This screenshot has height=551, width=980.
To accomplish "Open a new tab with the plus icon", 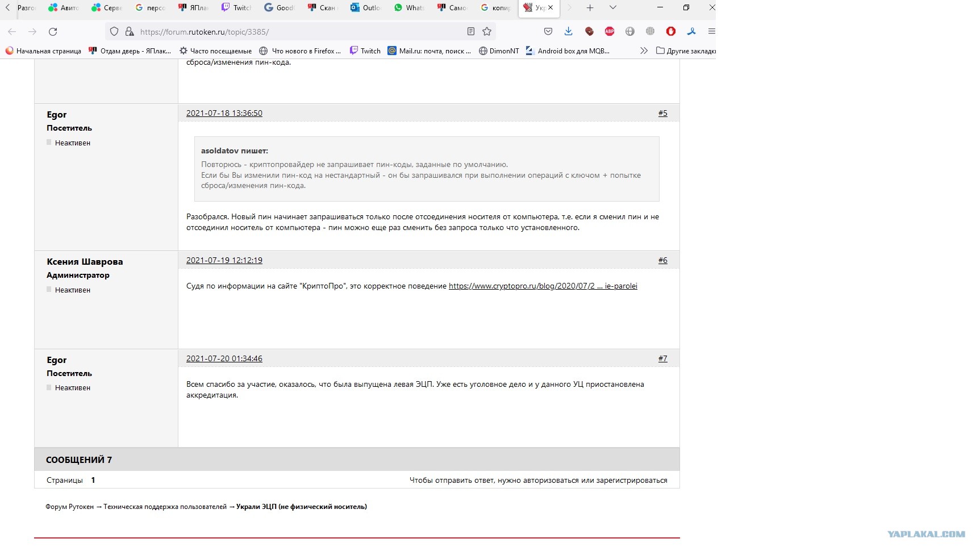I will point(590,8).
